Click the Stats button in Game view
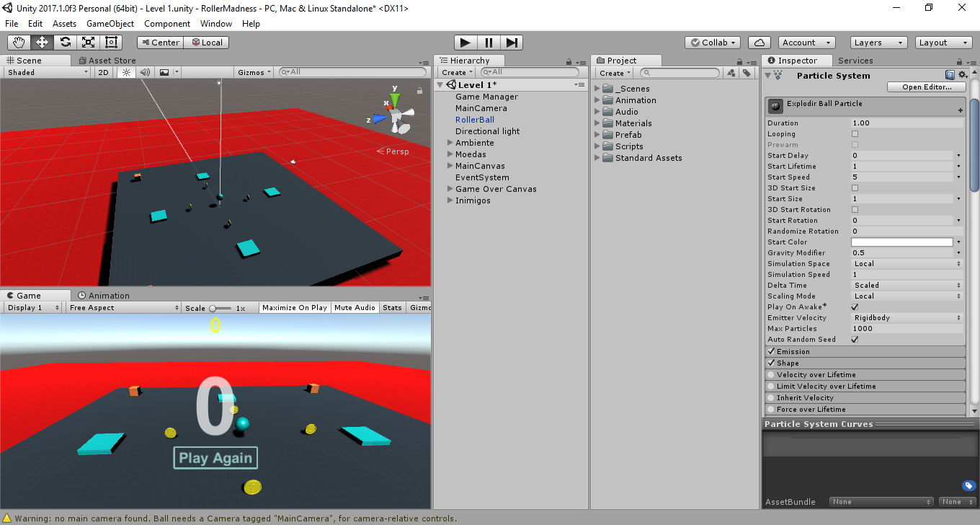980x525 pixels. pos(393,307)
